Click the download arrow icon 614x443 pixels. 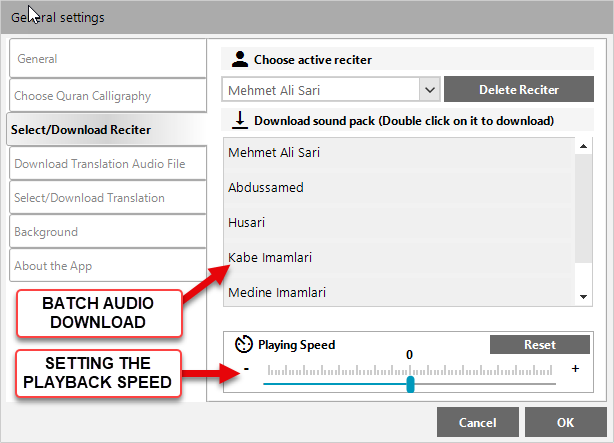point(240,120)
